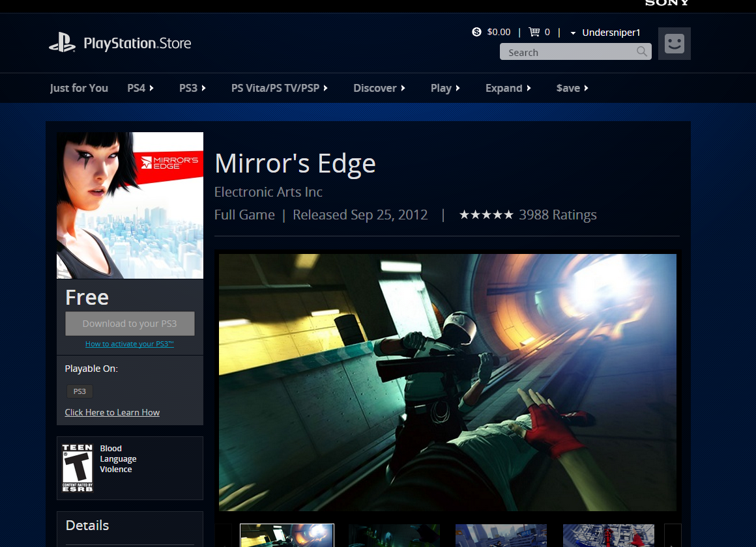
Task: Click the search magnifier icon
Action: pos(642,51)
